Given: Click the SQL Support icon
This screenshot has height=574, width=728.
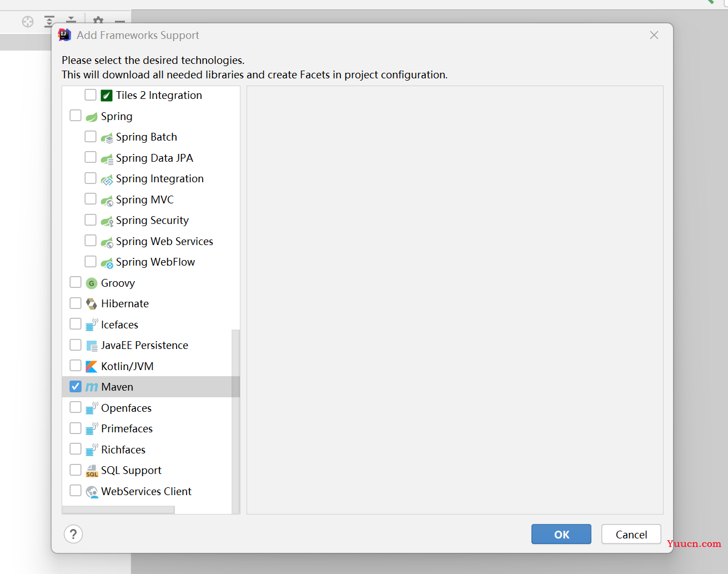Looking at the screenshot, I should point(92,471).
